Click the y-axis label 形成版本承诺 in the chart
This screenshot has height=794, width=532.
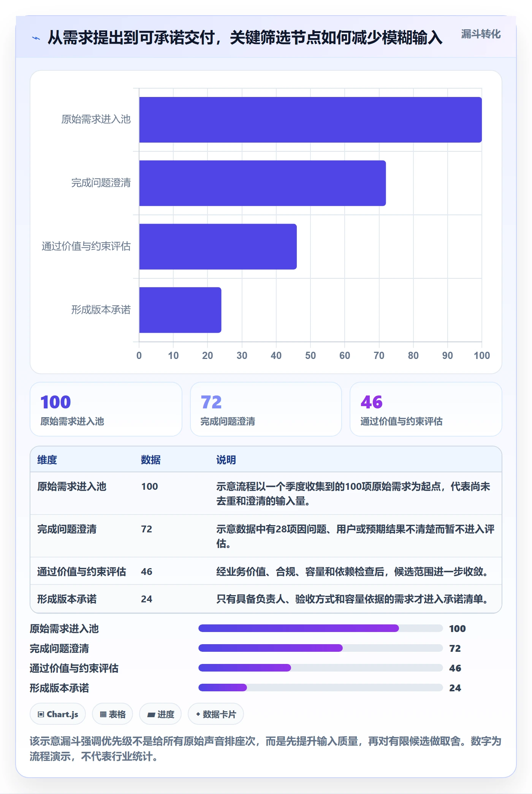click(x=101, y=310)
